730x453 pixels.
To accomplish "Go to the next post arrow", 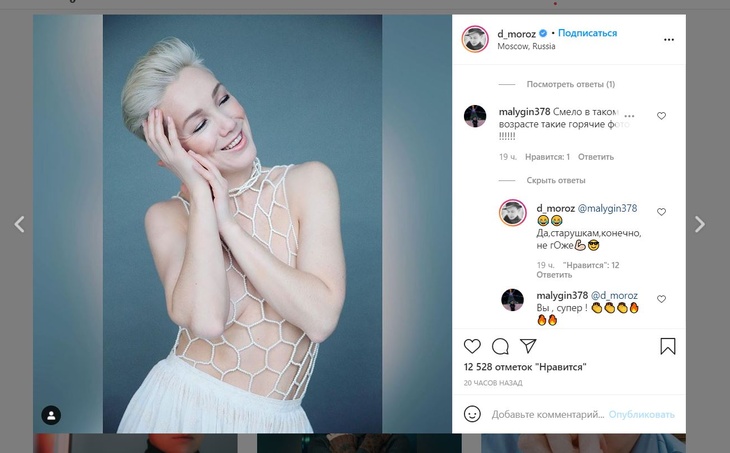I will coord(700,225).
